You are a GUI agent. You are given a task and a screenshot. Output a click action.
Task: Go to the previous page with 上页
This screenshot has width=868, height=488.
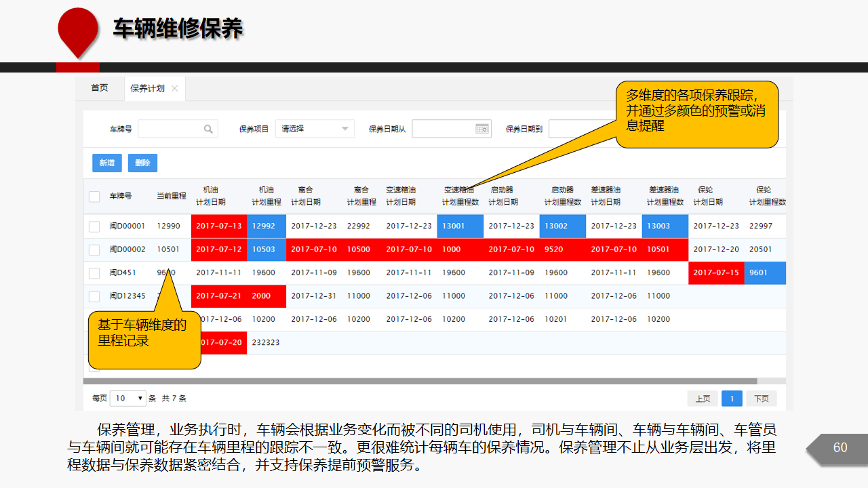(x=703, y=399)
